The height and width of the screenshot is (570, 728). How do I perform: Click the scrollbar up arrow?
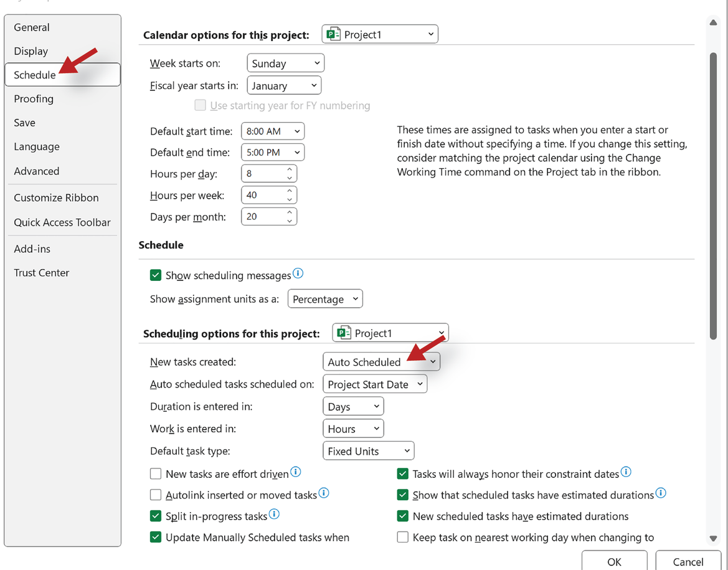coord(713,23)
